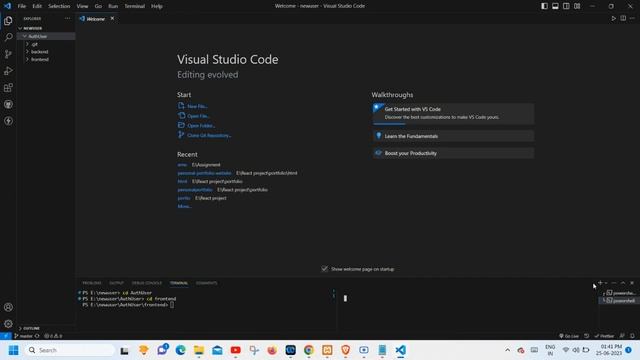Open the Search view in activity bar
Viewport: 640px width, 360px height.
tap(8, 37)
